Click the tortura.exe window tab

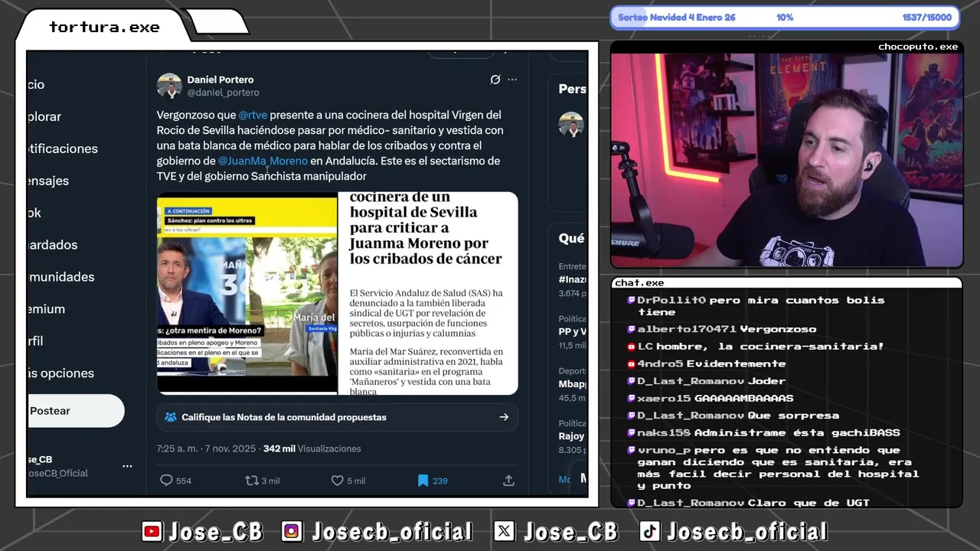coord(104,27)
